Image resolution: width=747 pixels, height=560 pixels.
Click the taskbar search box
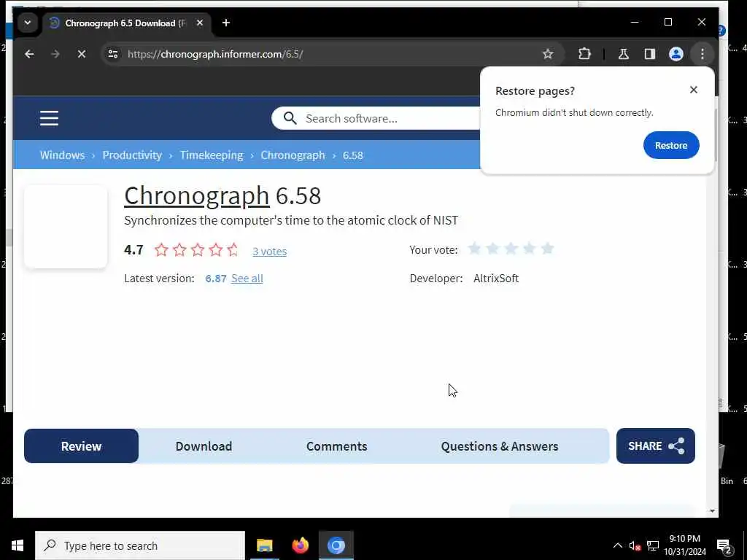pyautogui.click(x=140, y=545)
